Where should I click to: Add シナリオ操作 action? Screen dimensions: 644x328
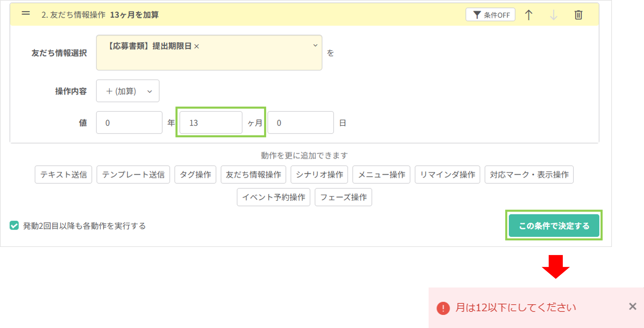point(319,174)
